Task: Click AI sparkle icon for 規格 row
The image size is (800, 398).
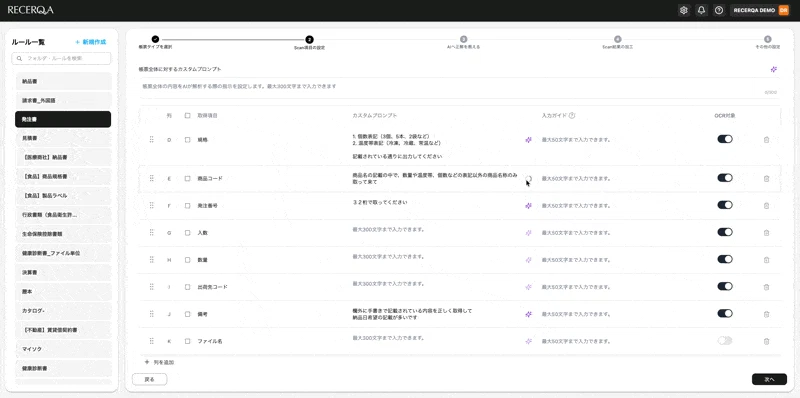Action: point(529,140)
